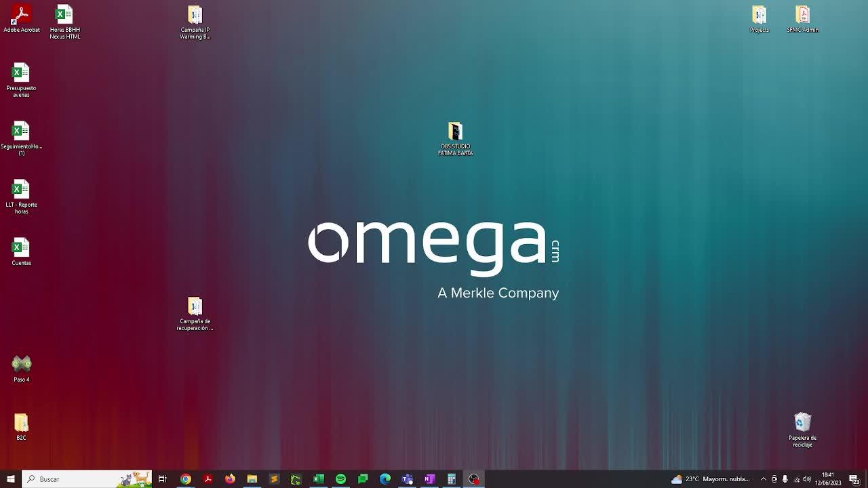
Task: Open Calculator from the taskbar
Action: pos(452,479)
